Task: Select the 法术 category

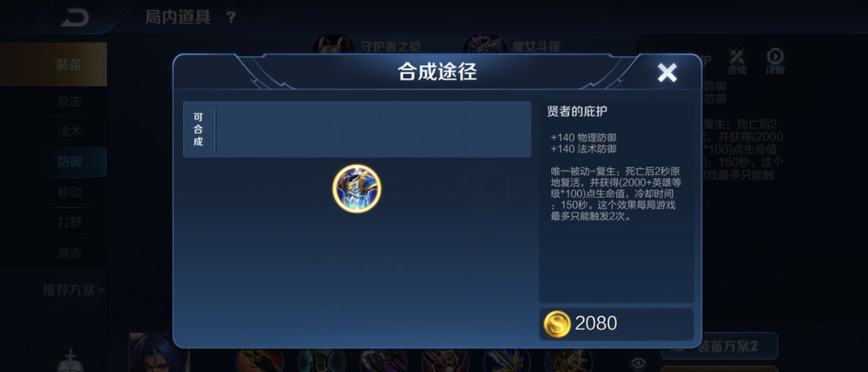Action: (x=69, y=132)
